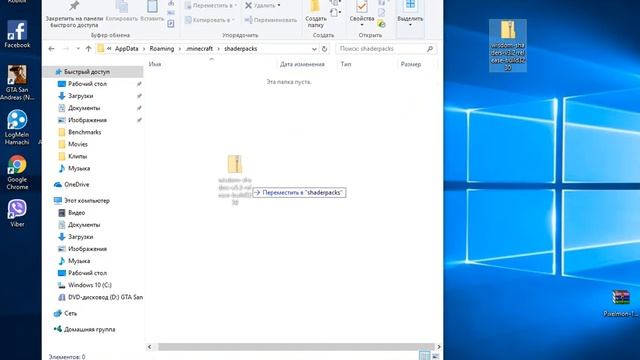Open the Удалить dropdown in ribbon
The width and height of the screenshot is (640, 360).
(262, 6)
